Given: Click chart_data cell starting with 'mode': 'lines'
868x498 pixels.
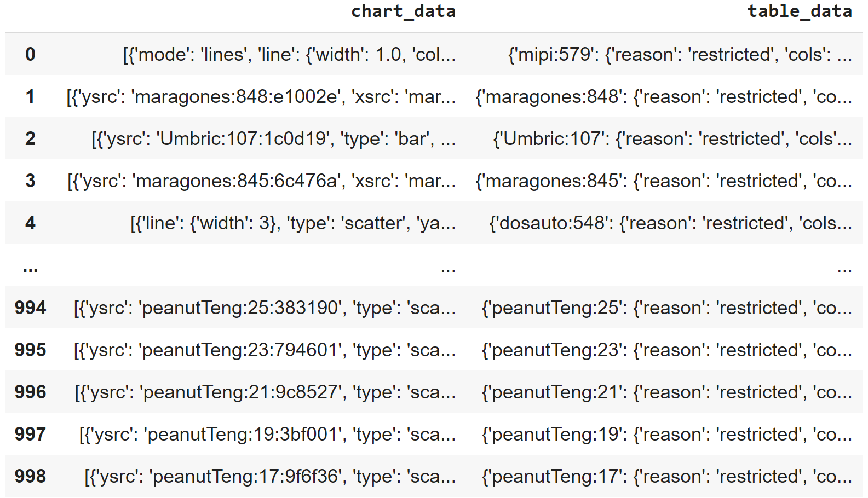Looking at the screenshot, I should coord(289,54).
